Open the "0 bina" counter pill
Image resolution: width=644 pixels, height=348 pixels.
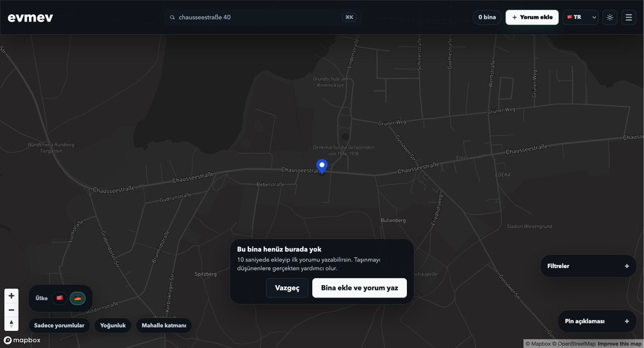[x=487, y=17]
